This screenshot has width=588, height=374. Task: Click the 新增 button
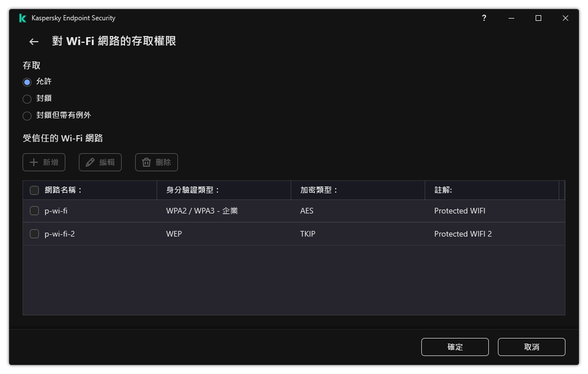tap(44, 162)
